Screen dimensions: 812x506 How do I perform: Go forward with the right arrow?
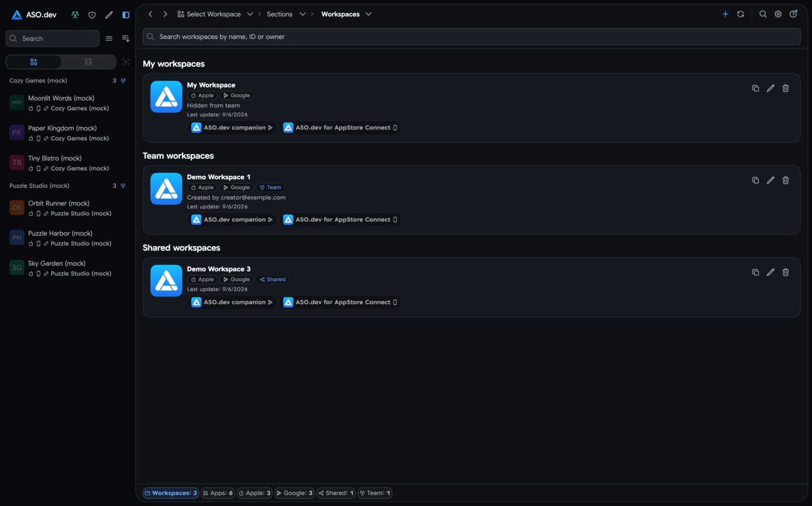pyautogui.click(x=165, y=14)
